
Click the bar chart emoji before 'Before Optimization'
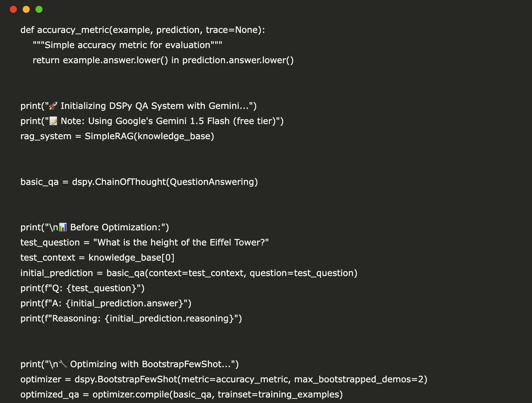coord(63,227)
